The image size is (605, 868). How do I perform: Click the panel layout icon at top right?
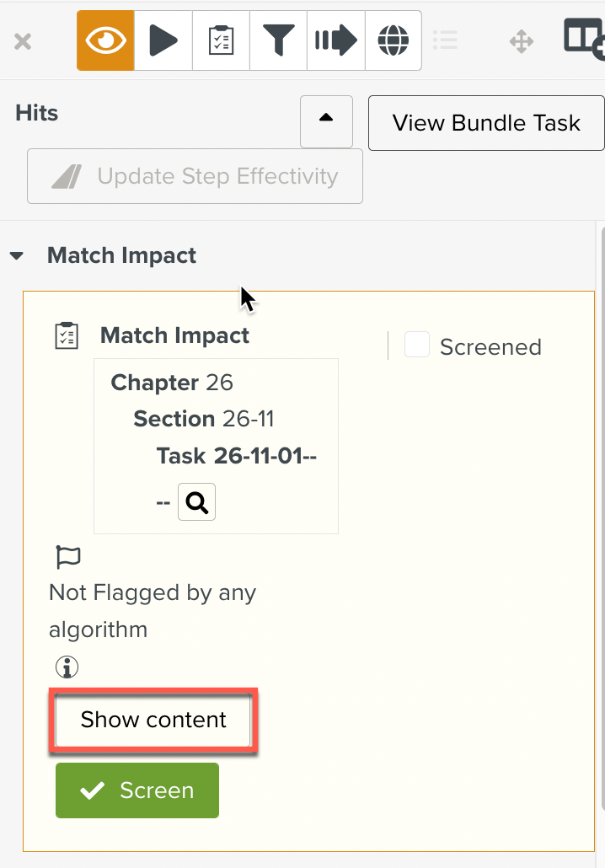(583, 38)
